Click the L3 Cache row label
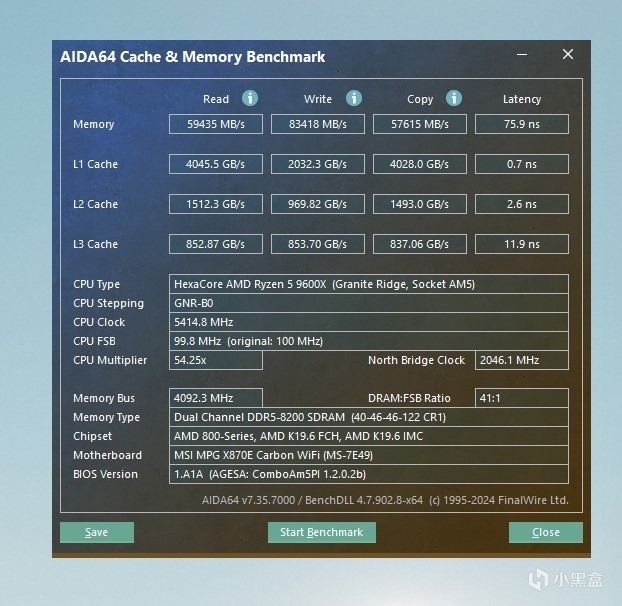 point(96,244)
